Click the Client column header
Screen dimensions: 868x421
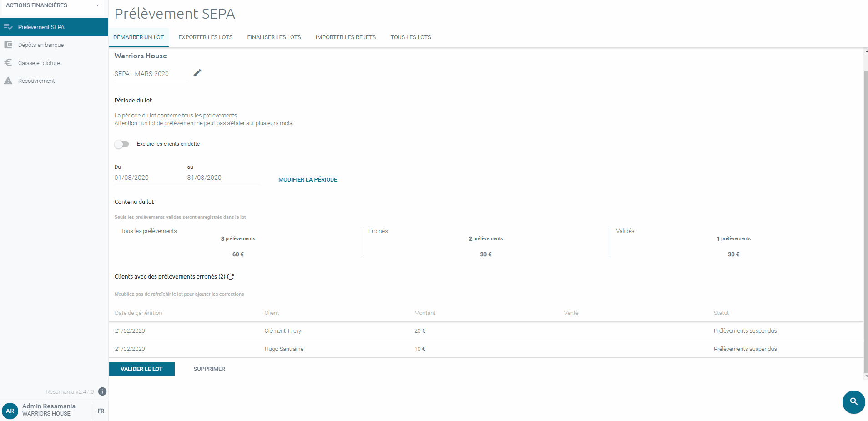point(272,313)
